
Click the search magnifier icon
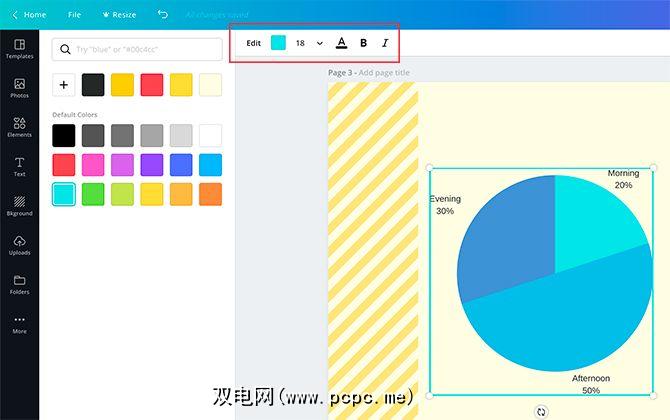tap(65, 49)
